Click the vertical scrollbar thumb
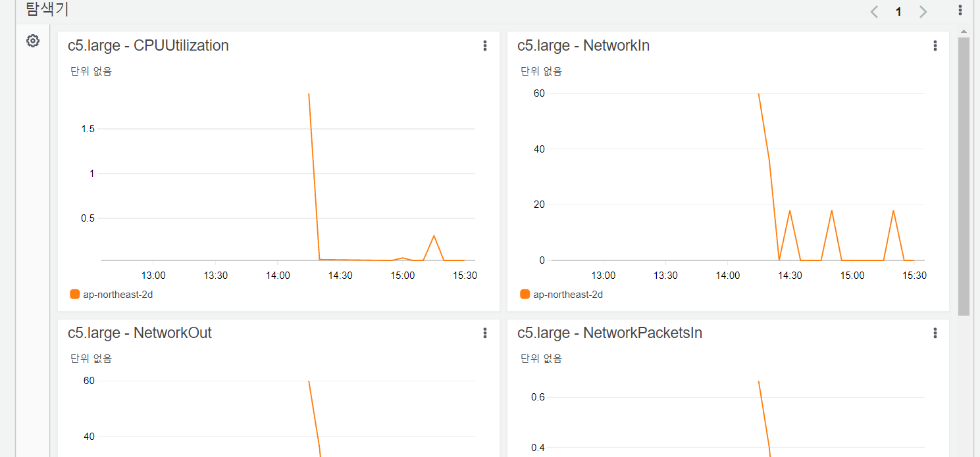 point(964,176)
